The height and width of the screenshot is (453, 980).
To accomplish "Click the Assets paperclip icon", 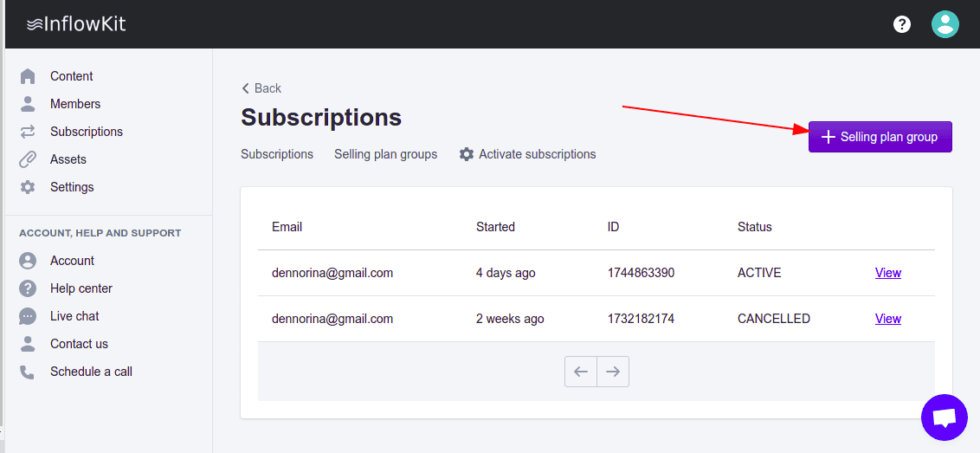I will click(x=28, y=159).
